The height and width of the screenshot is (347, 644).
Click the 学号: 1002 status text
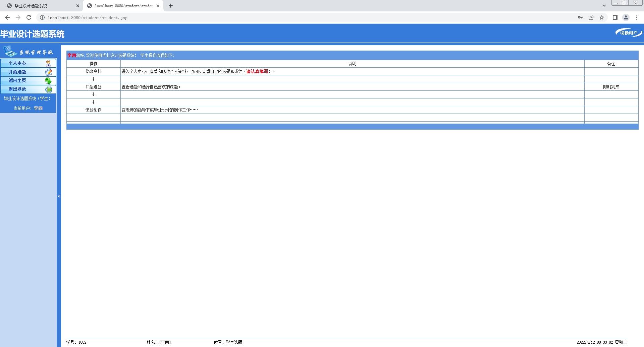coord(76,342)
